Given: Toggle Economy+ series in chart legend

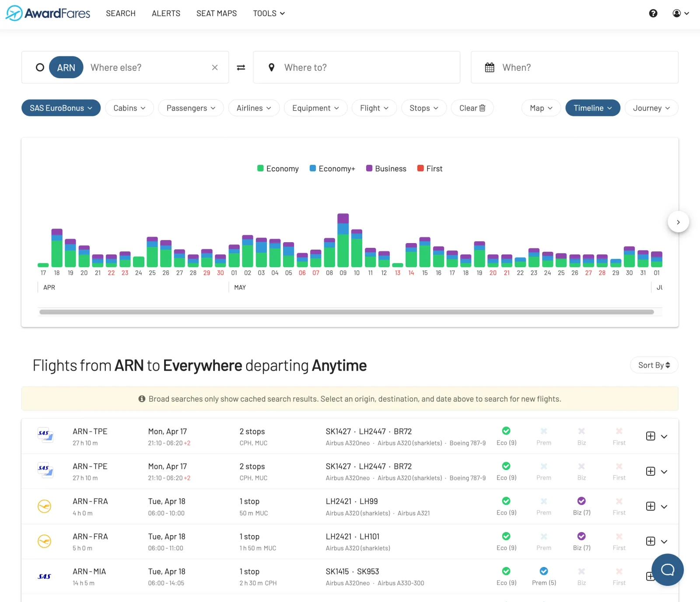Looking at the screenshot, I should click(x=332, y=169).
